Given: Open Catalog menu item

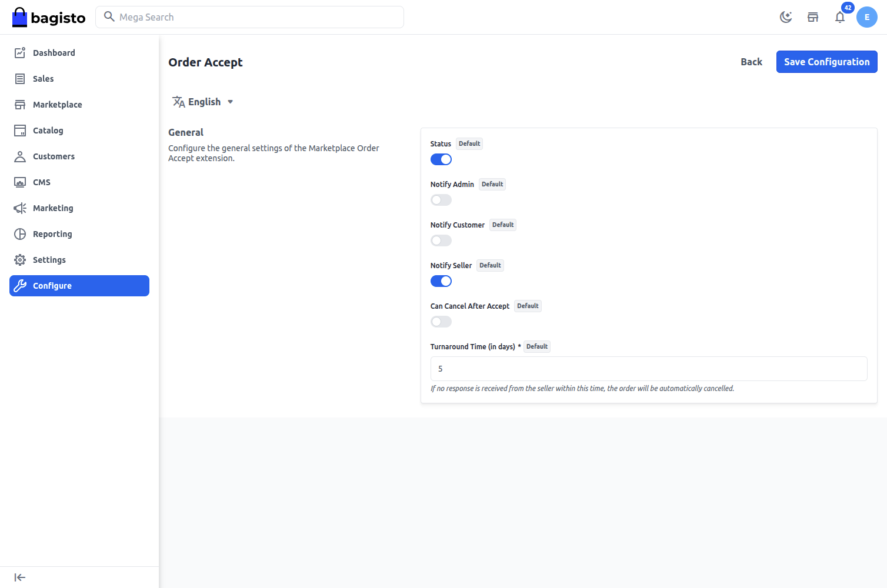Looking at the screenshot, I should tap(79, 131).
